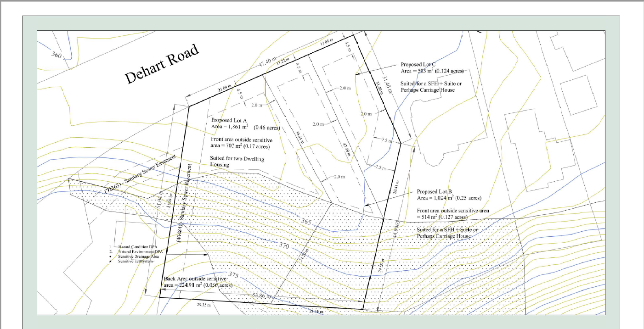Click the 53.86 m dimension label
This screenshot has width=644, height=329.
point(262,297)
